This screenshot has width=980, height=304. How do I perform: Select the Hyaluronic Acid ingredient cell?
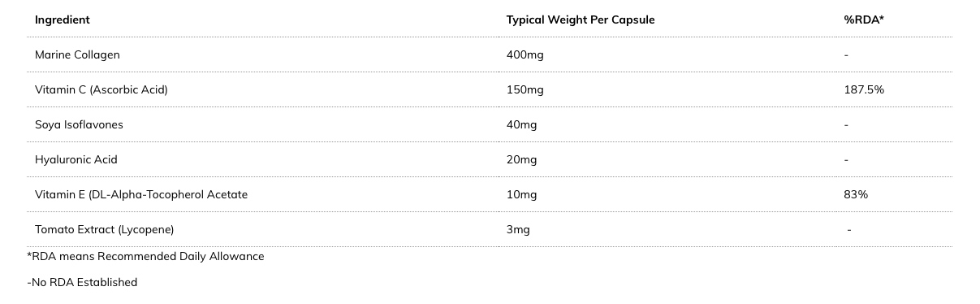point(76,159)
